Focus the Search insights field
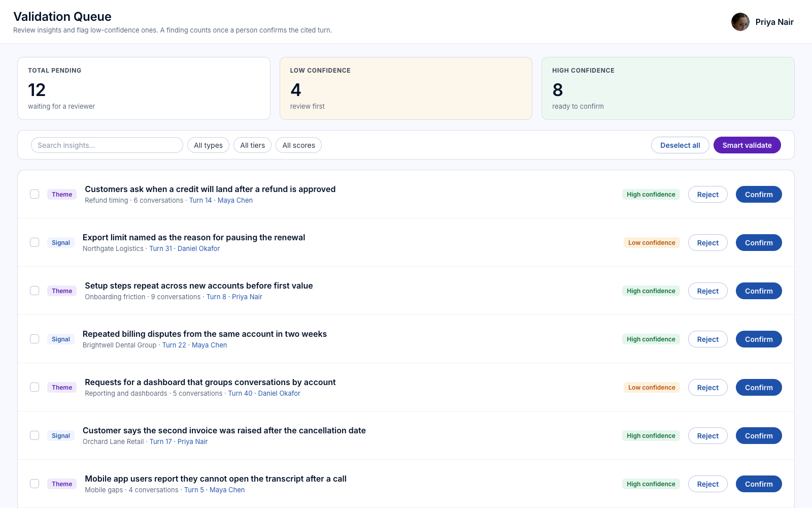Screen dimensions: 812x508 pos(107,145)
